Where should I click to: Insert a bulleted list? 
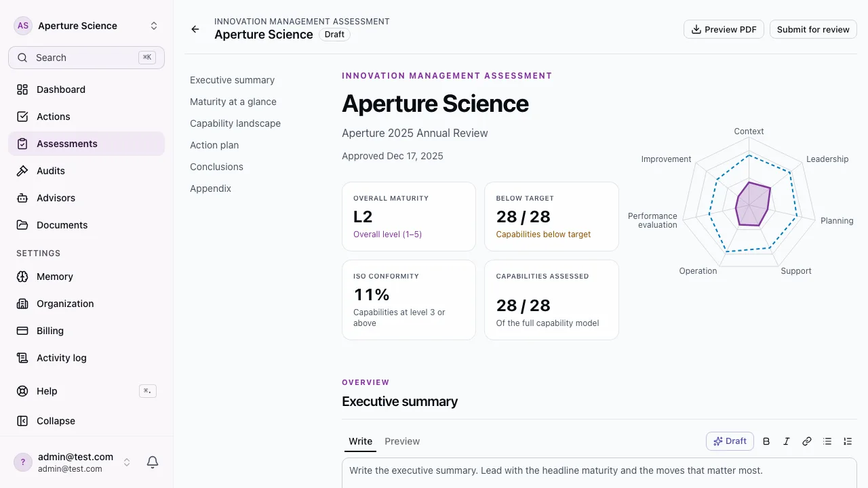pos(827,441)
